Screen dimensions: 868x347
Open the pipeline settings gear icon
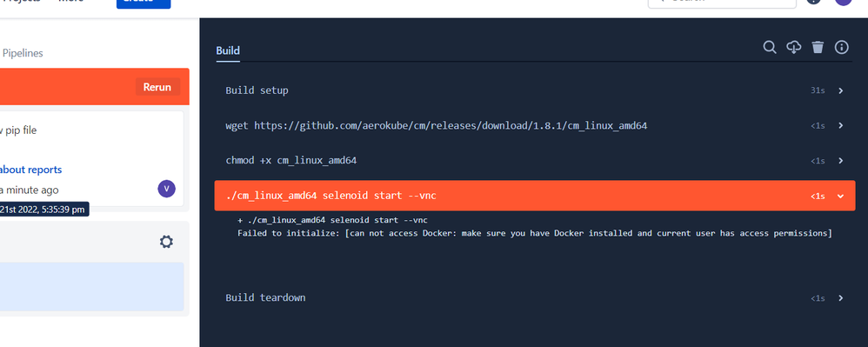coord(166,242)
